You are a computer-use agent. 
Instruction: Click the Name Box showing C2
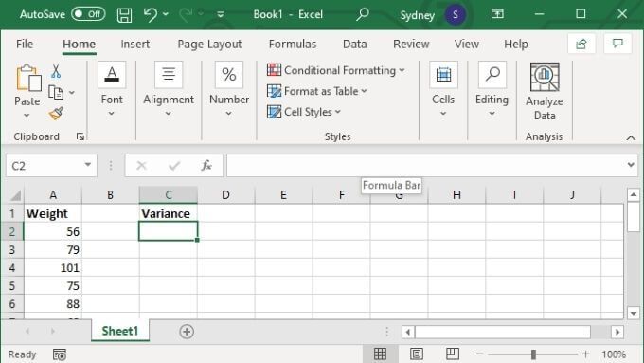click(x=45, y=166)
